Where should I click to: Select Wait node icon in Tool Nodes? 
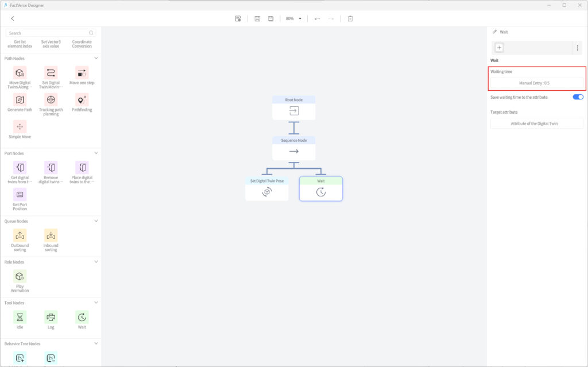(x=82, y=318)
